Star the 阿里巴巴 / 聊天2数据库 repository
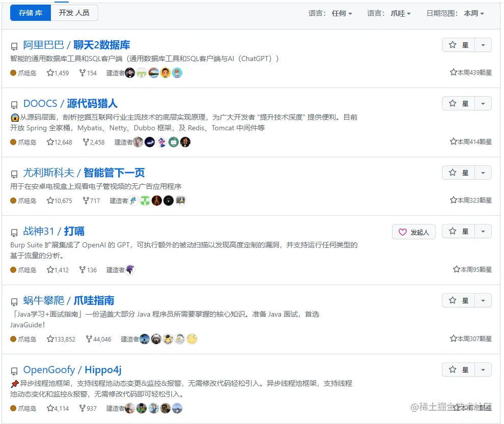The height and width of the screenshot is (424, 504). coord(458,45)
